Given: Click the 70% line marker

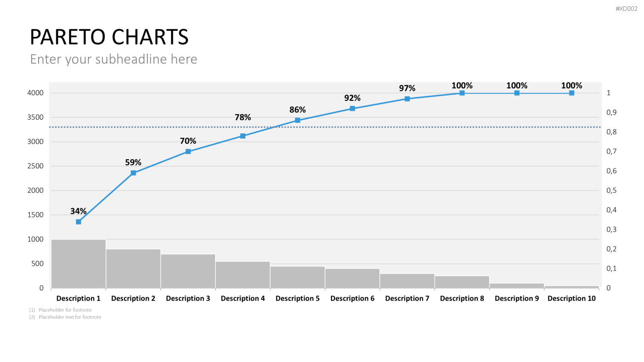Looking at the screenshot, I should 188,151.
